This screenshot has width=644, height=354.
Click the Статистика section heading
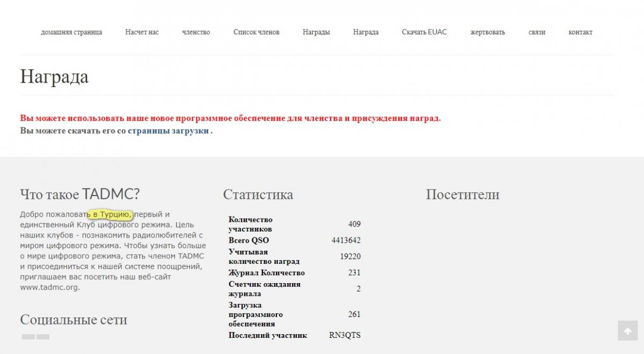258,194
